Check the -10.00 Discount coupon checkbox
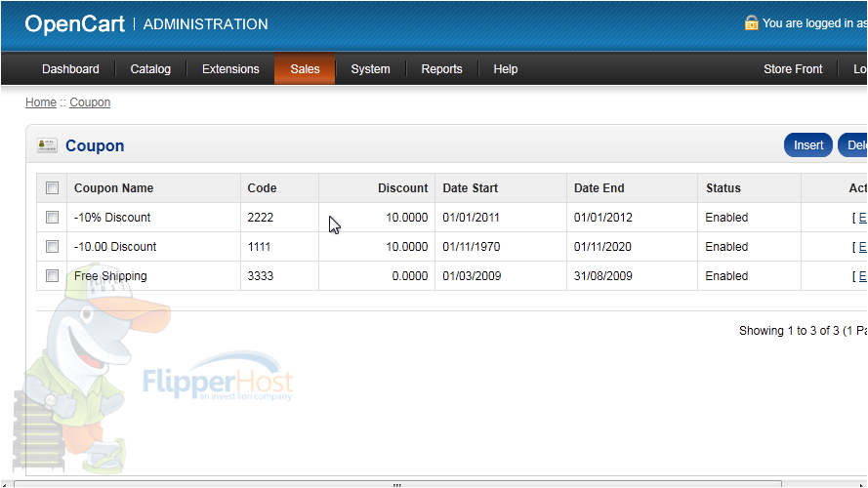This screenshot has width=868, height=488. 52,246
